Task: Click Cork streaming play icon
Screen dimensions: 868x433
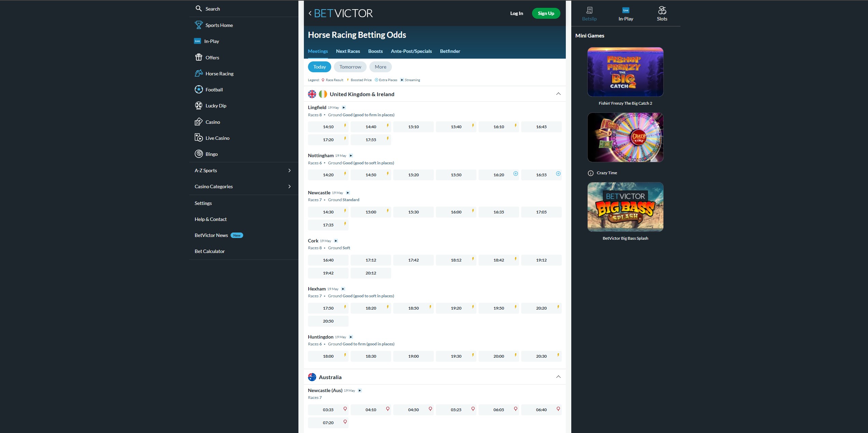Action: tap(336, 241)
